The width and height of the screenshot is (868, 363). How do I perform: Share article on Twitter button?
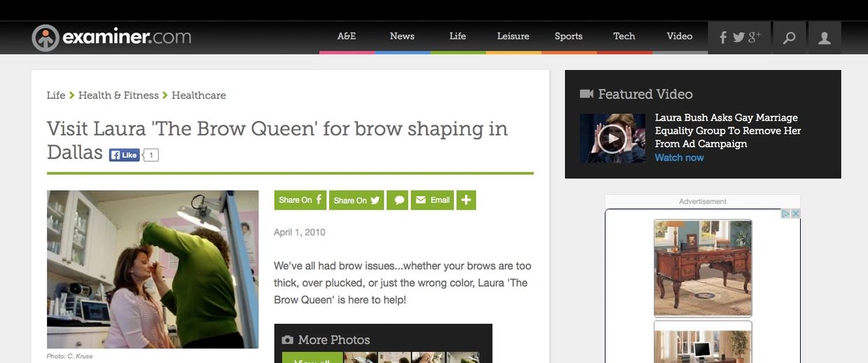click(x=356, y=200)
